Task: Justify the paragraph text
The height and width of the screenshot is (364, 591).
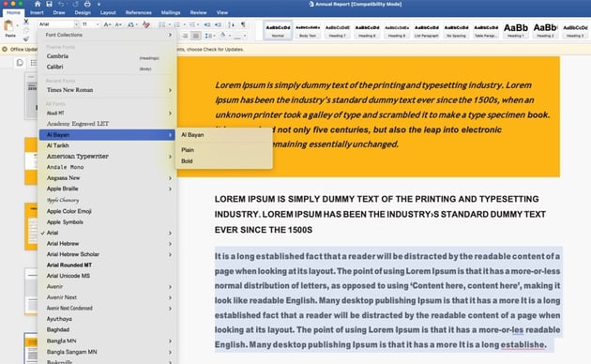Action: click(196, 36)
